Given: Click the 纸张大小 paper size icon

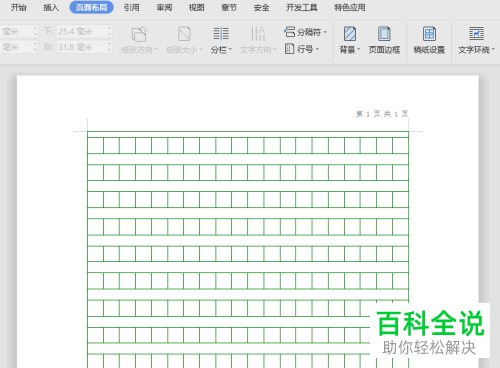Looking at the screenshot, I should coord(184,34).
